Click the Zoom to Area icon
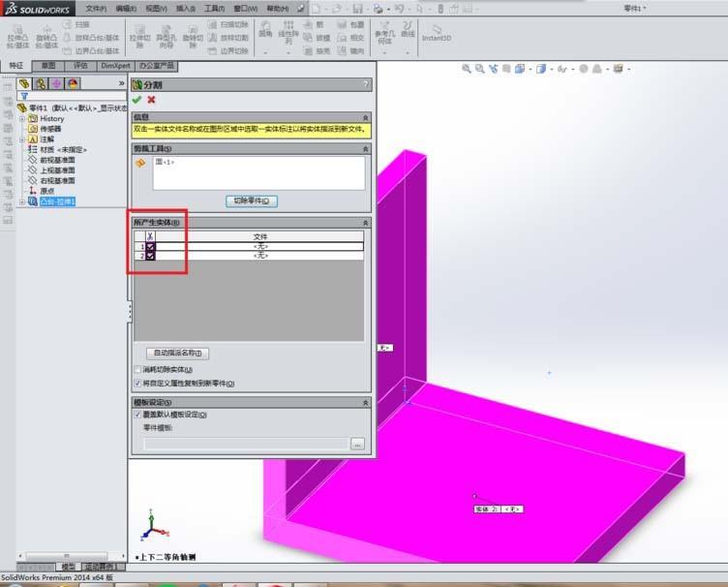 click(x=479, y=69)
